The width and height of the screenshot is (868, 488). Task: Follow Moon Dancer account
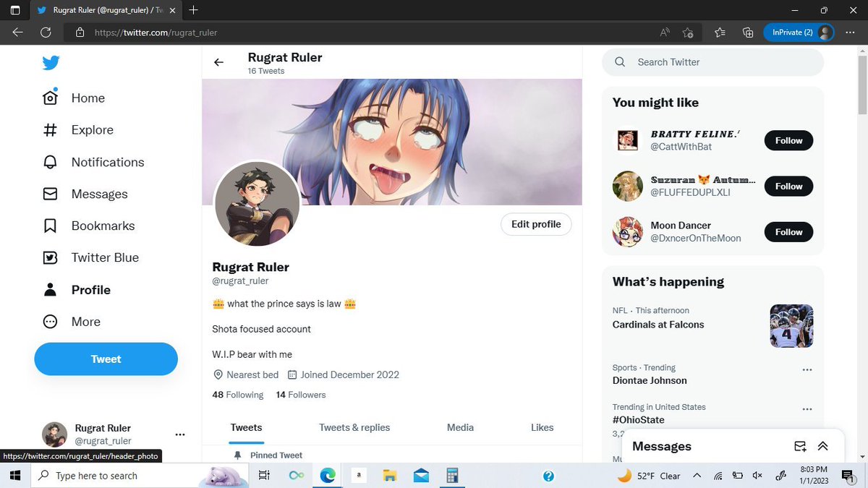pyautogui.click(x=788, y=232)
